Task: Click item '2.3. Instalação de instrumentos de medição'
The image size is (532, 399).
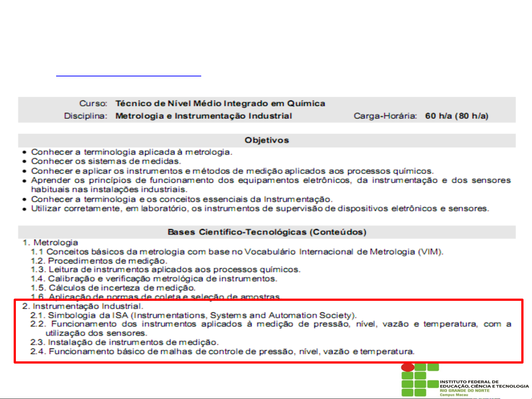Action: 124,343
